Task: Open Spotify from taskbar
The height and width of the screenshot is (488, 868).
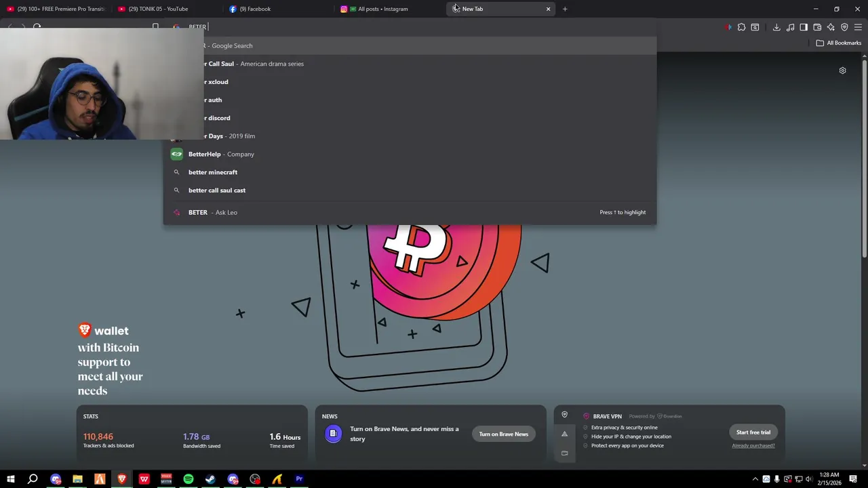Action: (189, 479)
